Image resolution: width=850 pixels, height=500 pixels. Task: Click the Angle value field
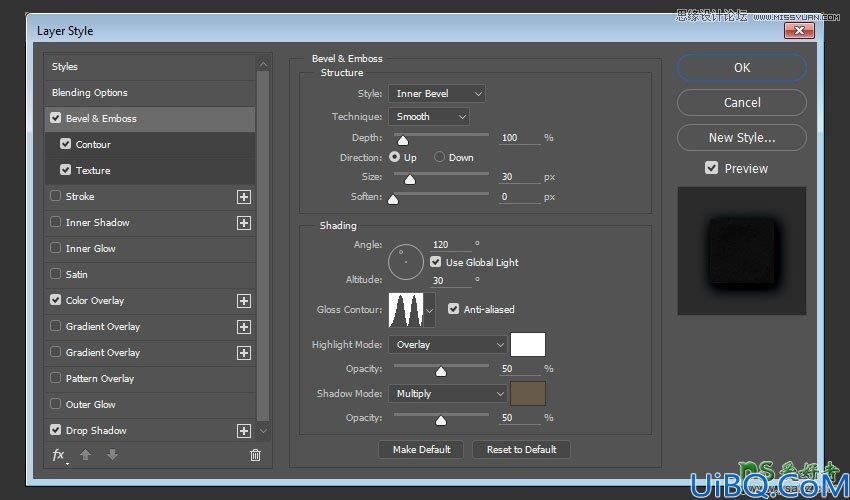coord(451,245)
